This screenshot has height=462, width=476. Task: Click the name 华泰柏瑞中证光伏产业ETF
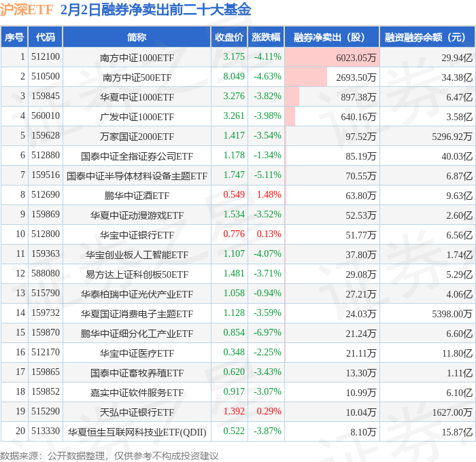(x=137, y=294)
